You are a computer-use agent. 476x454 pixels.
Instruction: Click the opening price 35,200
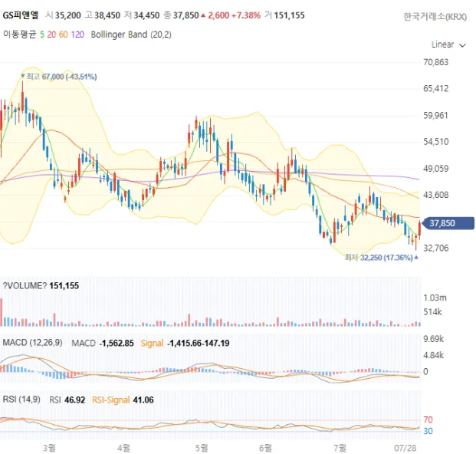[x=67, y=15]
